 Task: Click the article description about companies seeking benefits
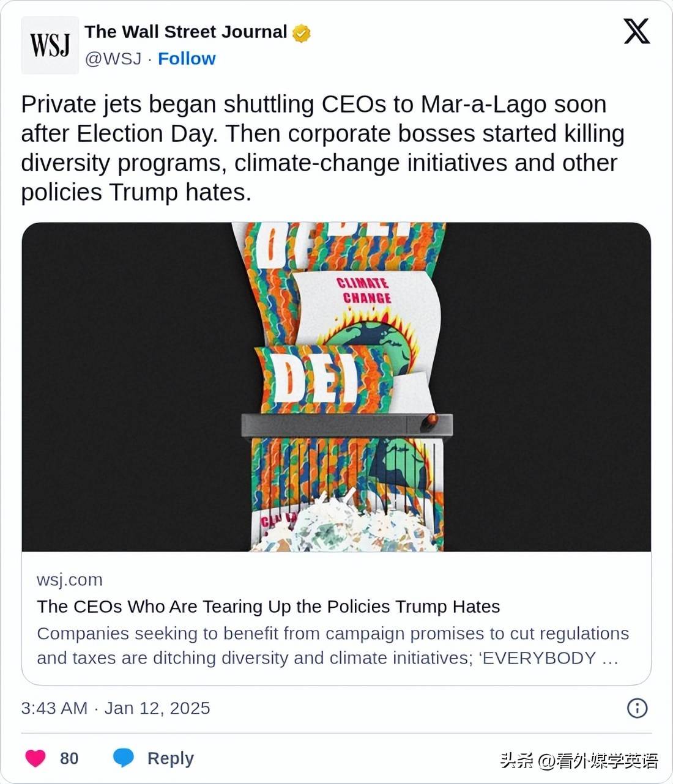333,646
